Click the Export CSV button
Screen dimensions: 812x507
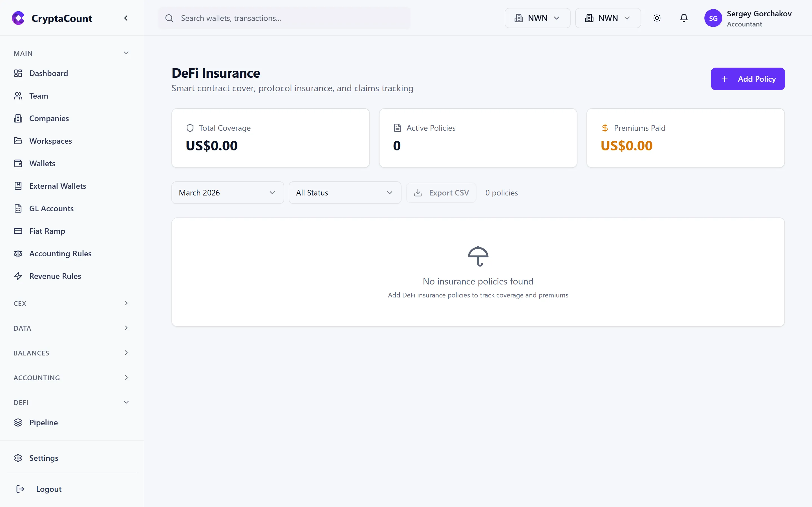pyautogui.click(x=441, y=192)
